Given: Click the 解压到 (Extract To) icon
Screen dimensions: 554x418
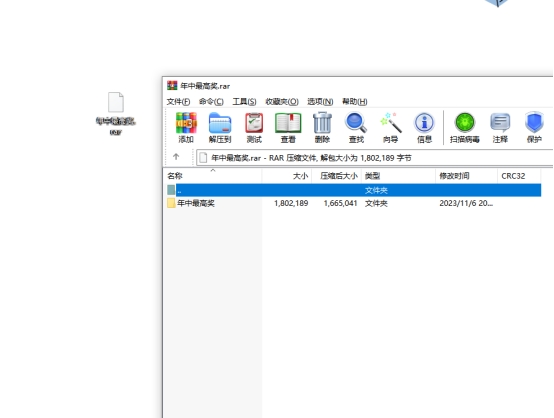Looking at the screenshot, I should click(220, 128).
